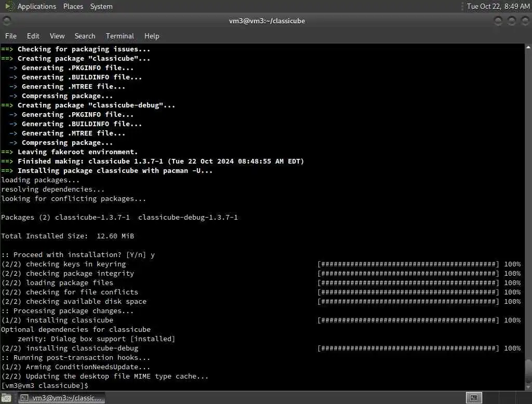Click the show desktop icon in bottom panel
Viewport: 532px width, 404px height.
[x=6, y=398]
